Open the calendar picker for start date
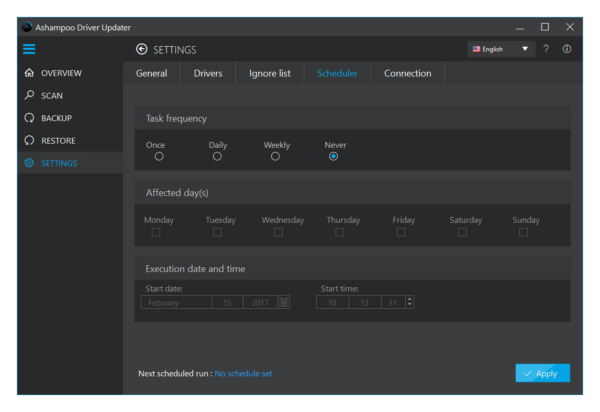This screenshot has height=412, width=600. click(284, 302)
